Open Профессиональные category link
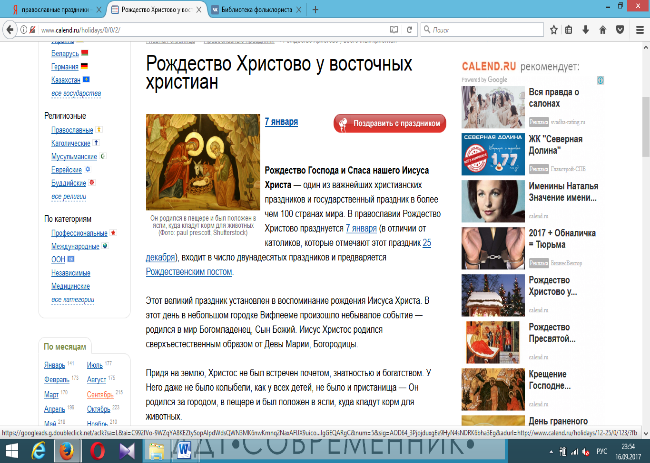 tap(79, 233)
